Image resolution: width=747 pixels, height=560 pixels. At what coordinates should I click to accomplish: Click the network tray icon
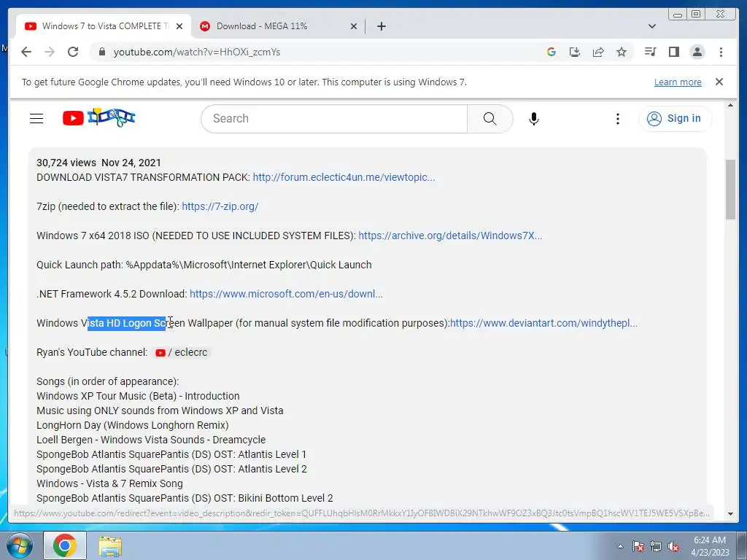[x=656, y=546]
